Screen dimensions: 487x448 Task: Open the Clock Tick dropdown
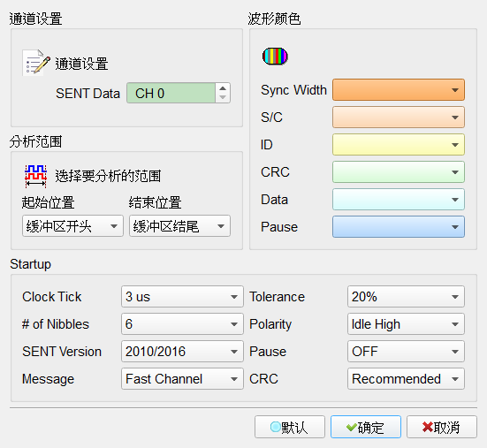[x=182, y=297]
